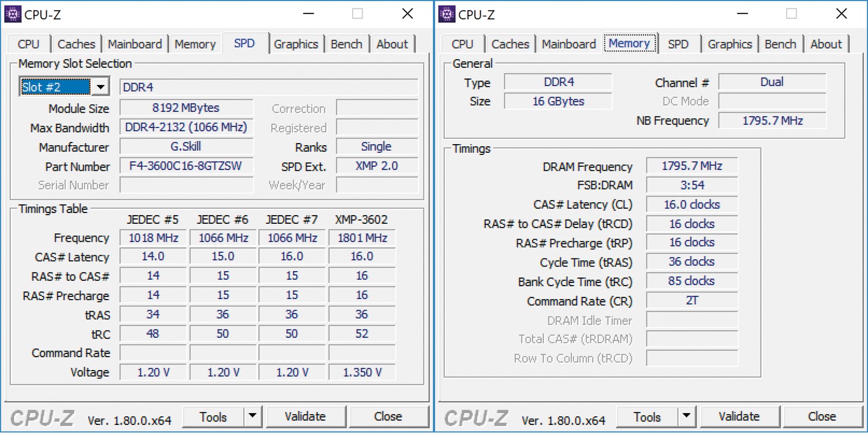Image resolution: width=868 pixels, height=433 pixels.
Task: Click NB Frequency 1795.7 MHz field
Action: coord(773,120)
